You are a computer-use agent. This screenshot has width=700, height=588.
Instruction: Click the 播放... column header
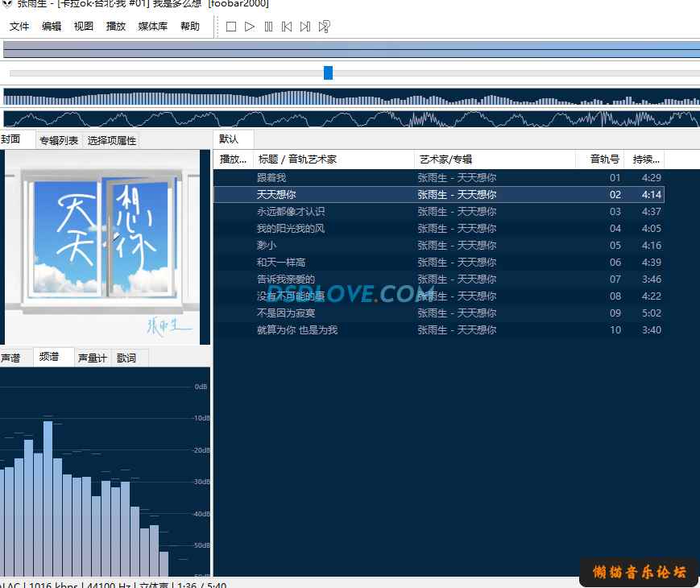coord(233,159)
